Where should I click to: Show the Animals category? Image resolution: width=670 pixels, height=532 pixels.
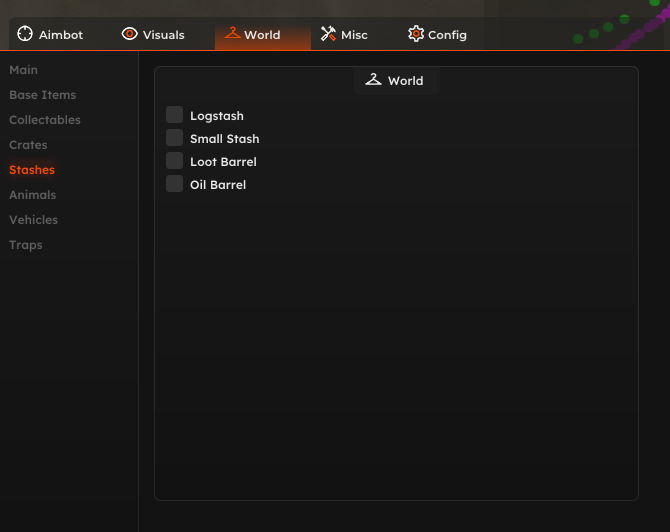(x=32, y=195)
